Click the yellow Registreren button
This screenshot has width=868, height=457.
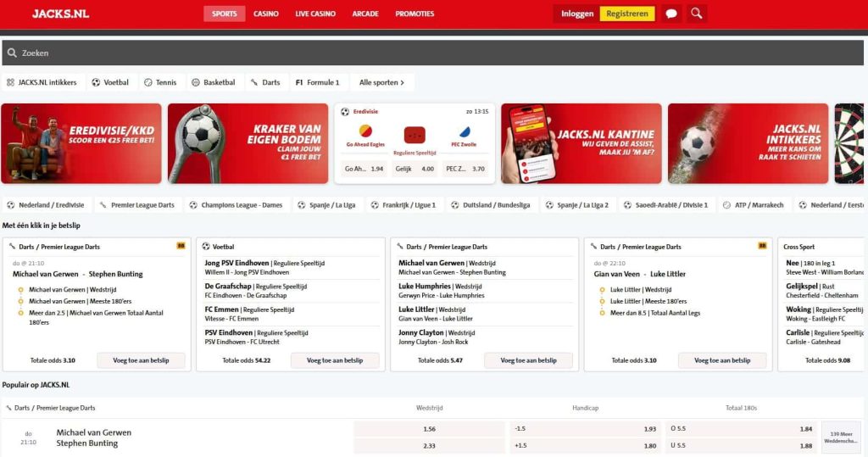coord(627,14)
